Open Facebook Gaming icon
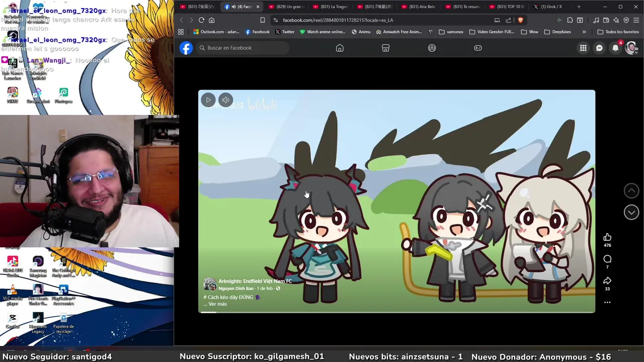This screenshot has width=644, height=362. tap(478, 48)
